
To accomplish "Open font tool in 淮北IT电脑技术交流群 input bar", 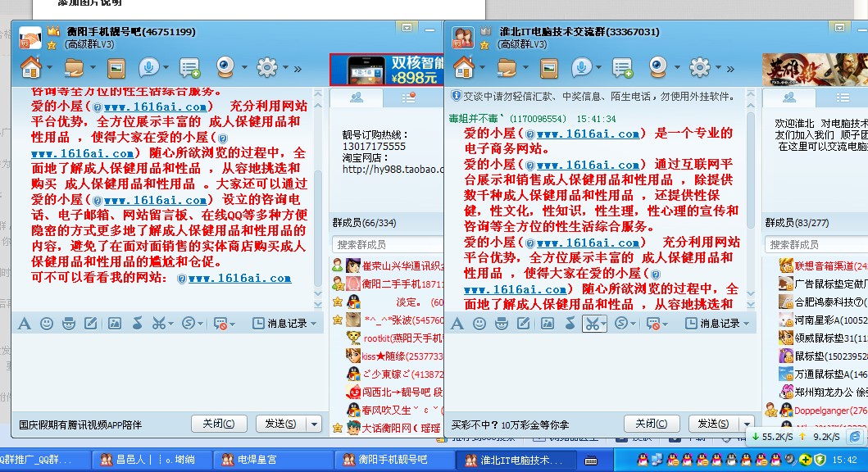I will (x=457, y=323).
